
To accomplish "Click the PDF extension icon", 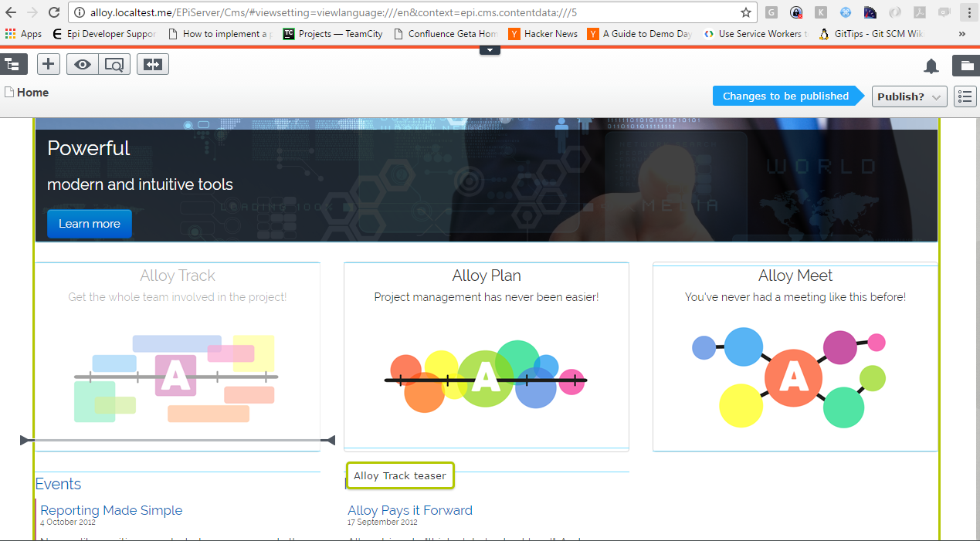I will coord(920,12).
